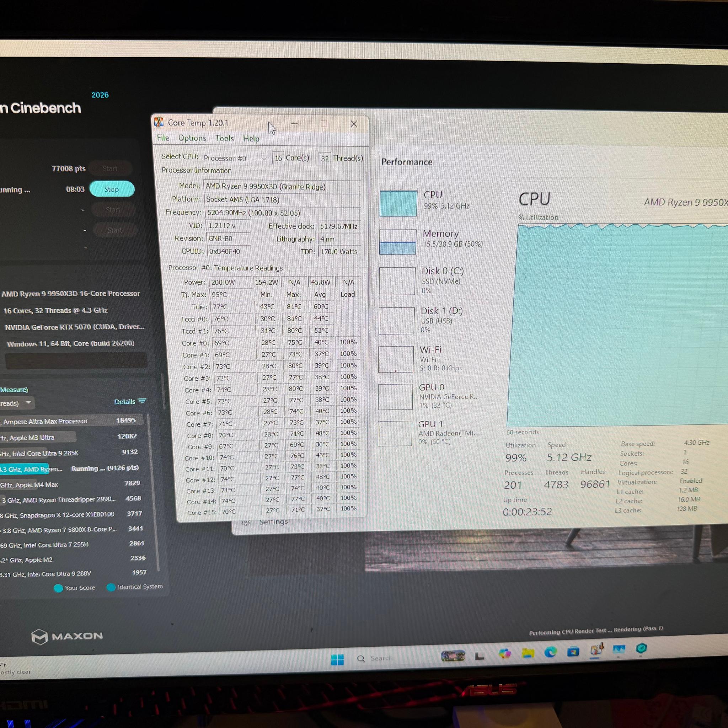Click the Performance heading in Task Manager
728x728 pixels.
tap(407, 162)
